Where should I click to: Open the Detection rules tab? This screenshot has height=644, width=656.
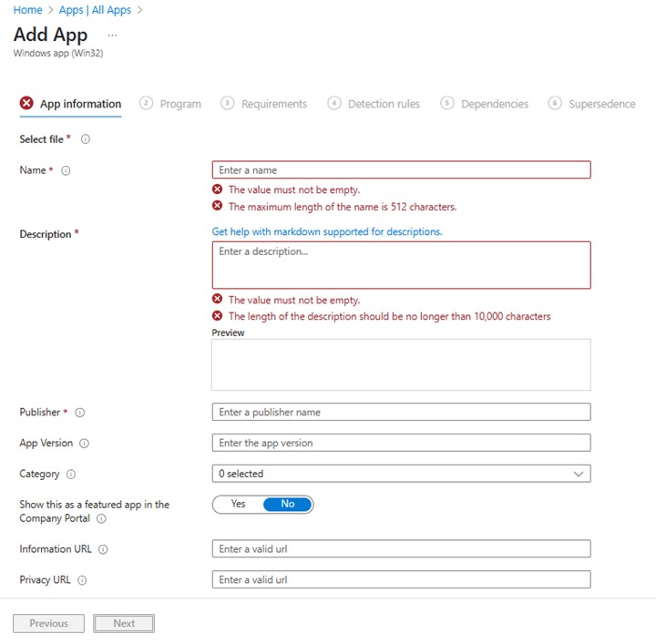pos(374,104)
